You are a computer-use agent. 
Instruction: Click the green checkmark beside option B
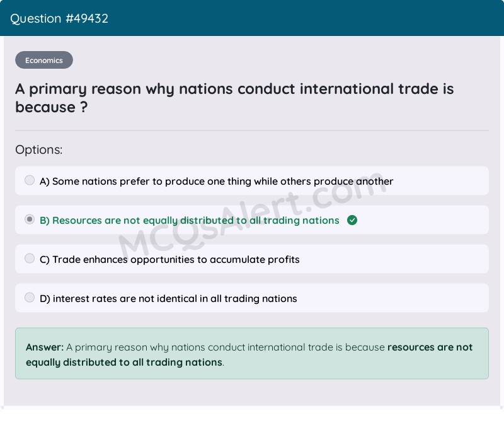coord(352,220)
